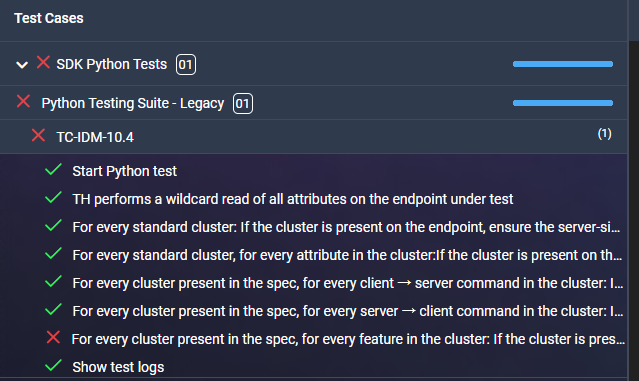The height and width of the screenshot is (381, 639).
Task: Click the Python Testing Suite progress bar
Action: coord(563,103)
